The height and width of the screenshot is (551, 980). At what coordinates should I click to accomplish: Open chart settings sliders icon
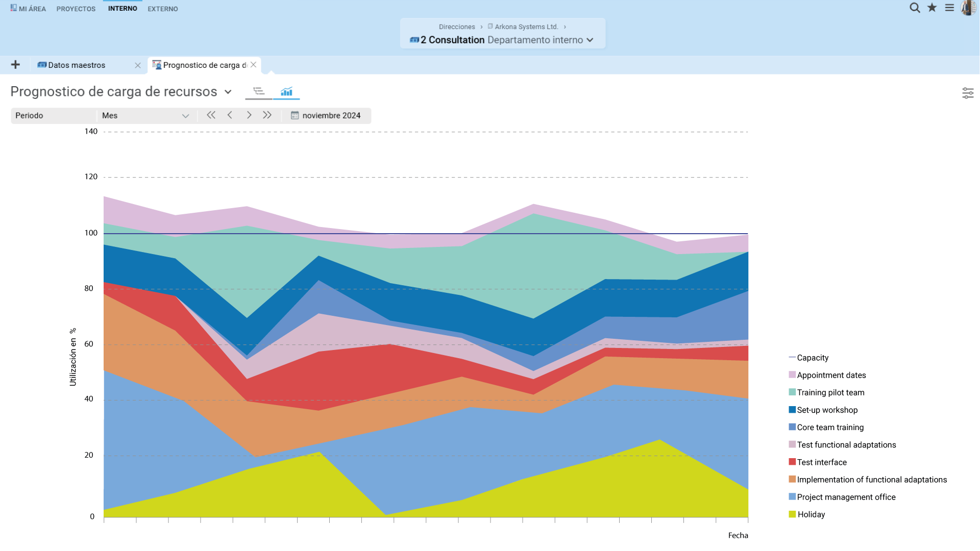pyautogui.click(x=968, y=93)
